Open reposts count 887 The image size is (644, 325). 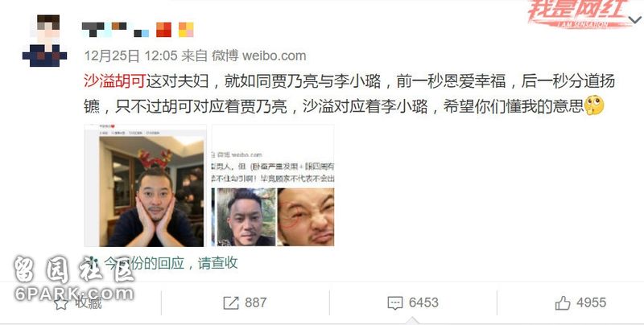point(255,302)
